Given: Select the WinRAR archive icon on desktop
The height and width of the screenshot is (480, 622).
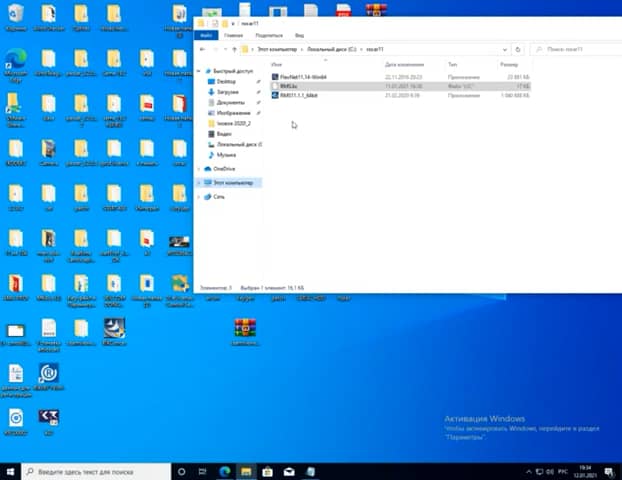Looking at the screenshot, I should click(x=245, y=328).
